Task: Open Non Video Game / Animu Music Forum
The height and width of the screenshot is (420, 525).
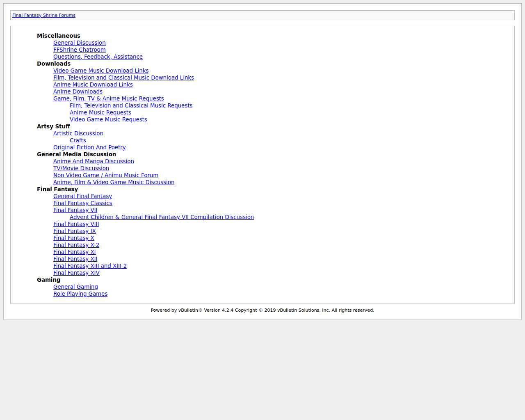Action: click(106, 175)
